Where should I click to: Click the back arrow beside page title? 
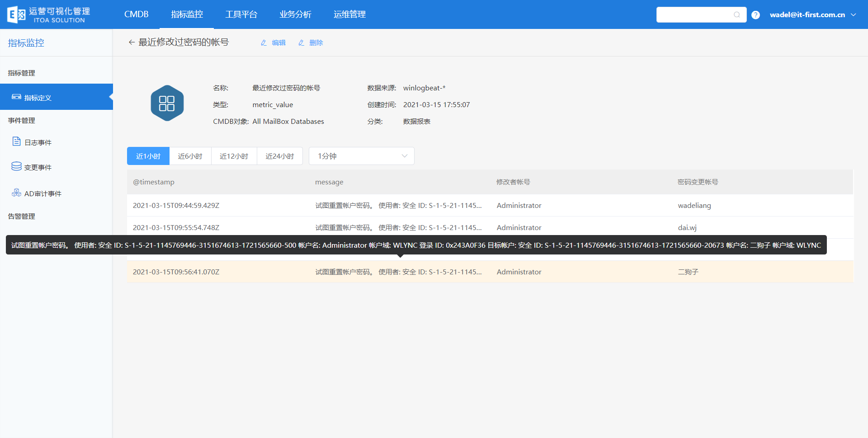tap(132, 42)
